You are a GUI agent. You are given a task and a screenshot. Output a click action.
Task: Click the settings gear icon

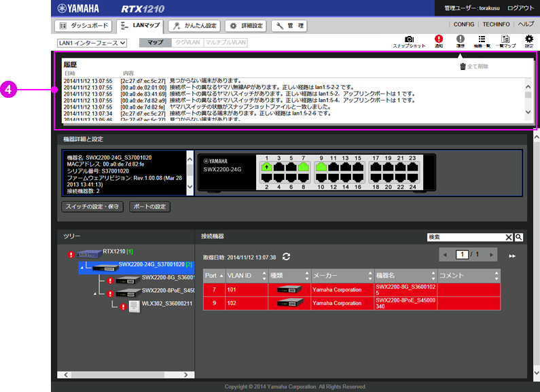pyautogui.click(x=529, y=40)
